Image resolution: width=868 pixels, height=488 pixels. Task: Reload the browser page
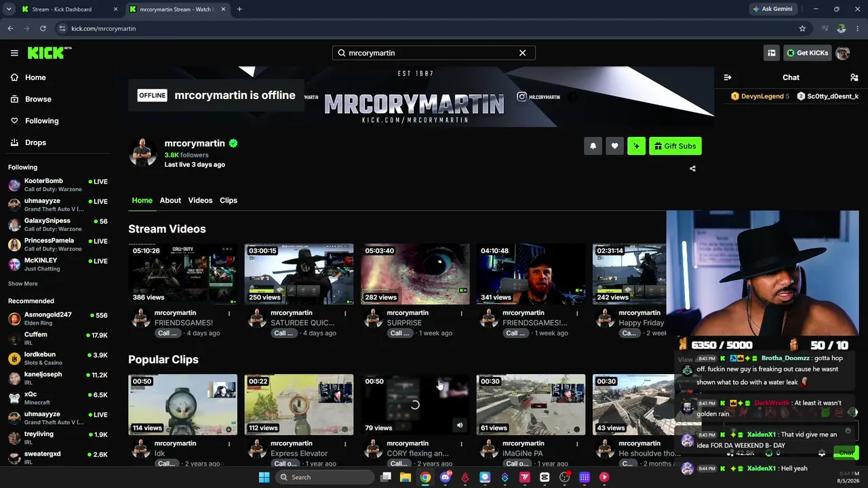tap(43, 28)
